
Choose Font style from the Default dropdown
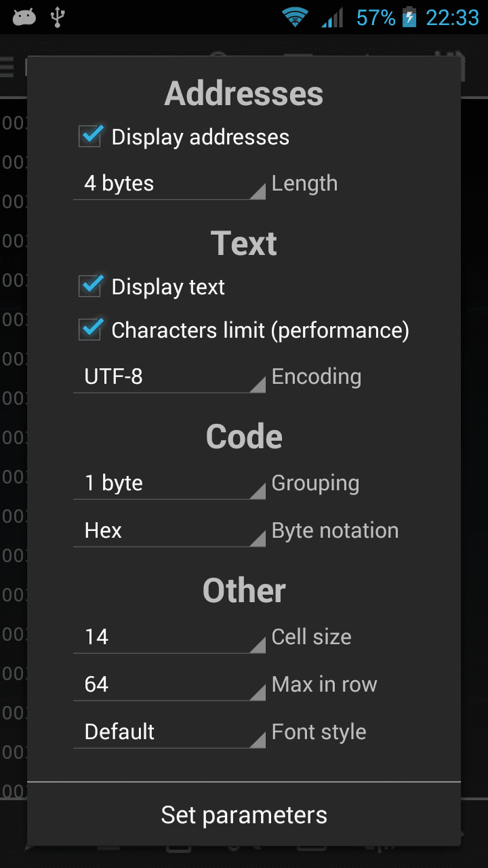(169, 732)
